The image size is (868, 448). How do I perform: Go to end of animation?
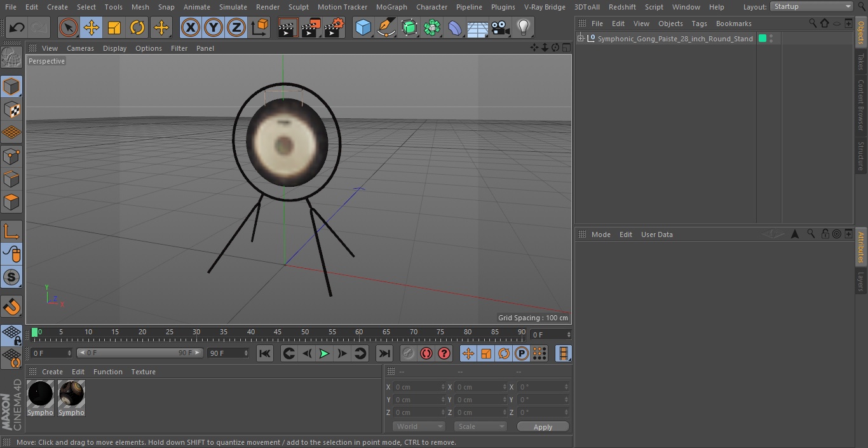pos(384,353)
